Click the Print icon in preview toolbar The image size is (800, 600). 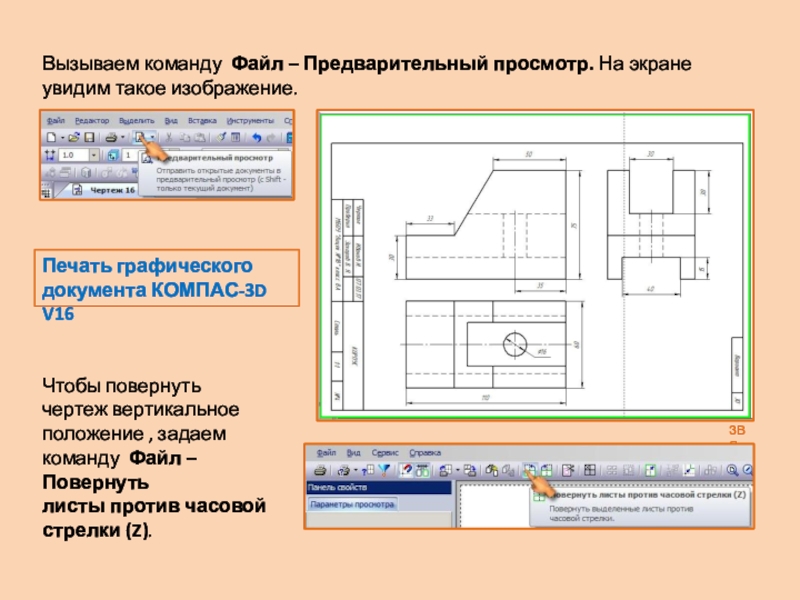pos(320,471)
